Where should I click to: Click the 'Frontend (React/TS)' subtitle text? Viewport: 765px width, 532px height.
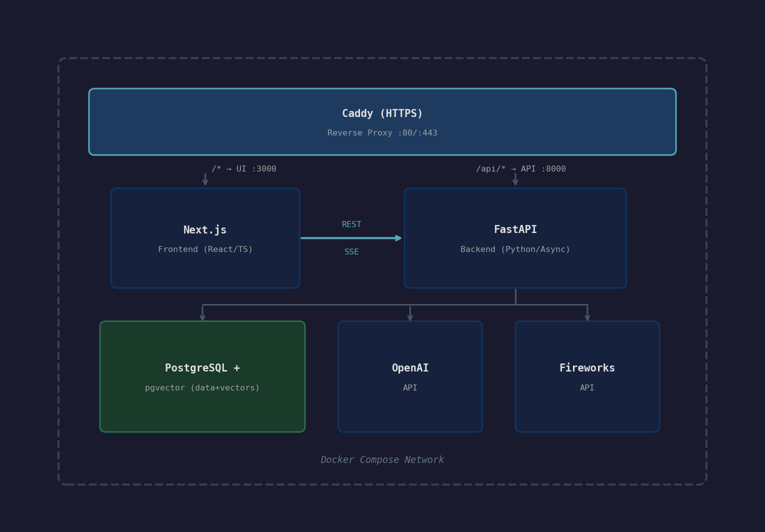pyautogui.click(x=205, y=249)
